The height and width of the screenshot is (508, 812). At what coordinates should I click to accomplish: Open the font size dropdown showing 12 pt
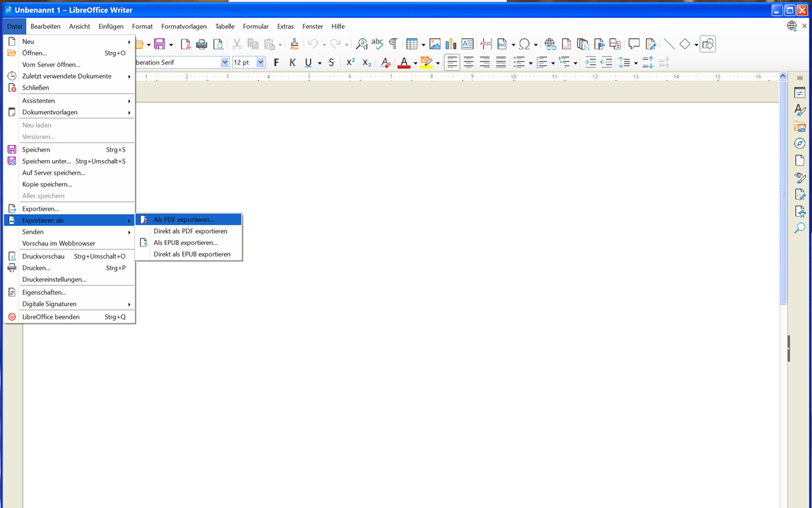click(x=248, y=62)
